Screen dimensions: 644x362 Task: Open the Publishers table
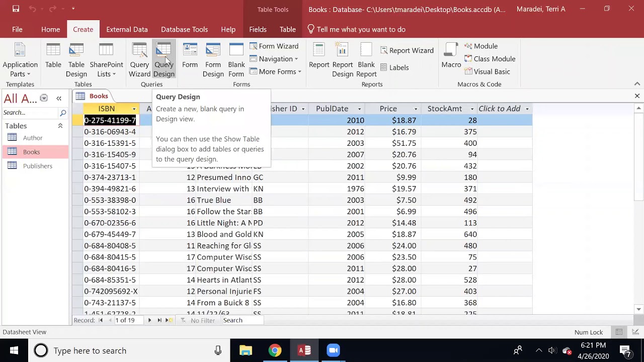[x=37, y=166]
